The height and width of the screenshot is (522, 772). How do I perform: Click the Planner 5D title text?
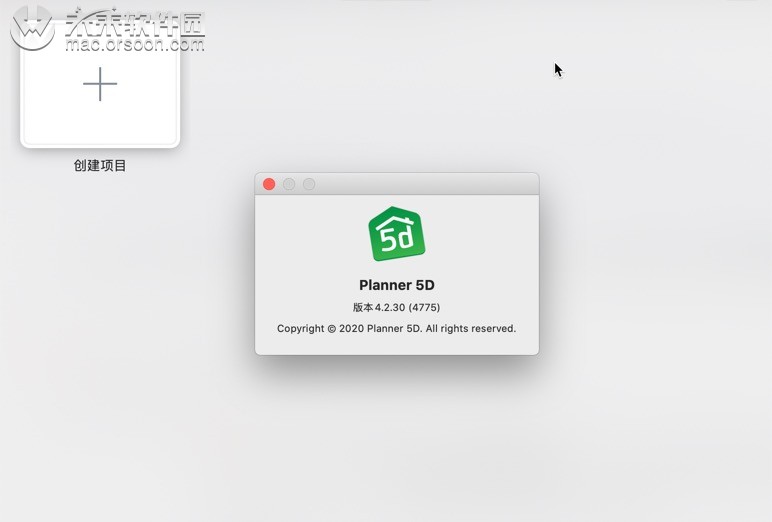pos(397,285)
